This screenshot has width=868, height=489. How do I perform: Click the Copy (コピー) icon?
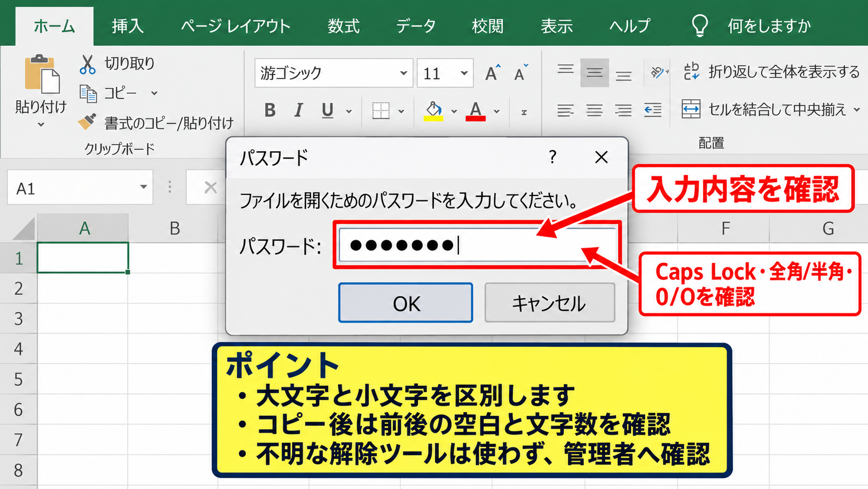[x=88, y=94]
